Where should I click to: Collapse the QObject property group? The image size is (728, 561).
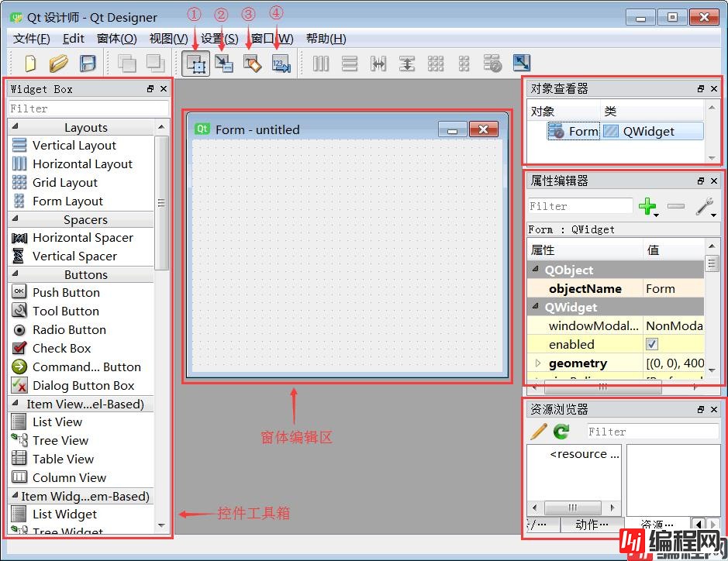click(x=536, y=270)
